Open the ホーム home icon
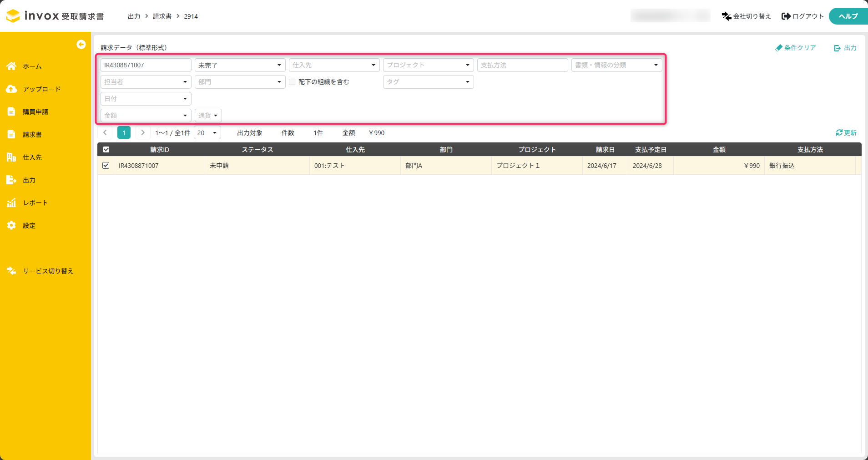The width and height of the screenshot is (868, 460). point(11,66)
